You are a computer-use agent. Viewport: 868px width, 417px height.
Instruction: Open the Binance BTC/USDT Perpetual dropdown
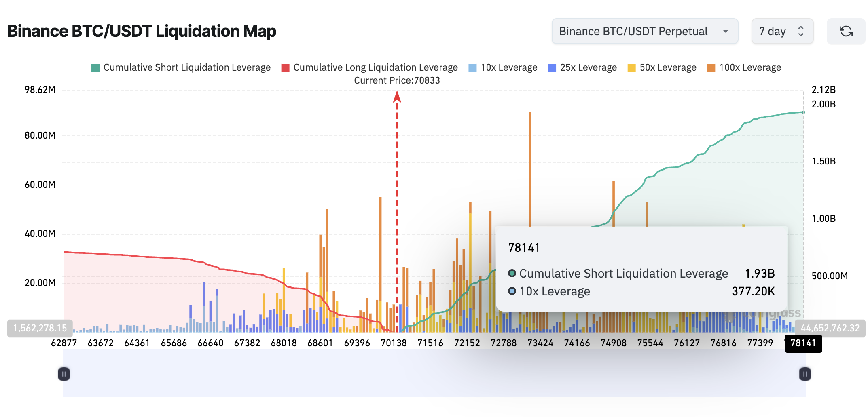pyautogui.click(x=644, y=31)
